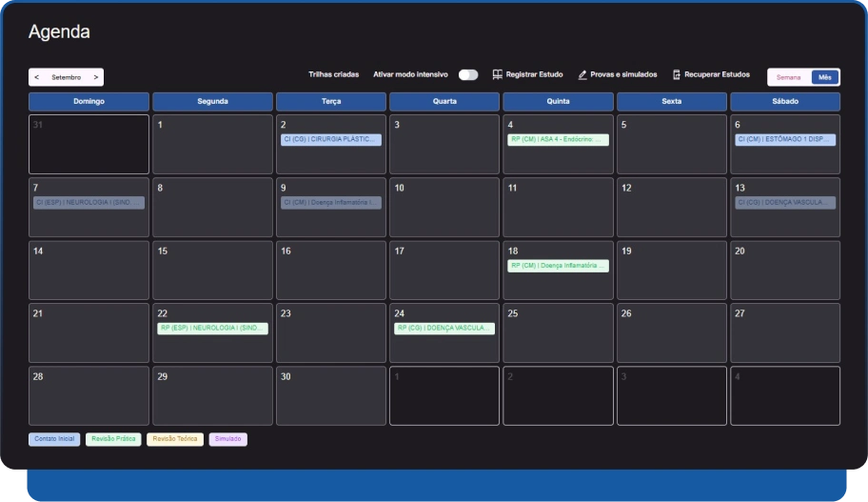Image resolution: width=868 pixels, height=502 pixels.
Task: Switch calendar to Semana view
Action: pyautogui.click(x=789, y=77)
